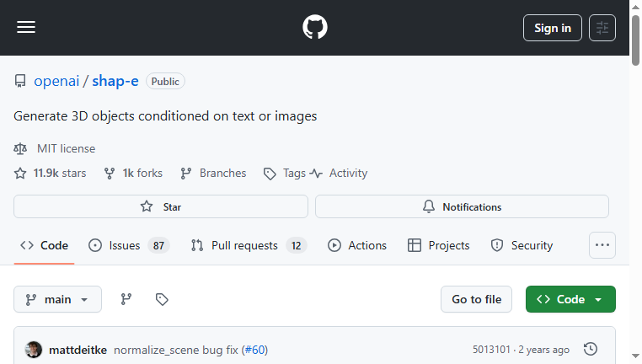This screenshot has height=364, width=642.
Task: Open commit 5013101 link
Action: tap(491, 350)
